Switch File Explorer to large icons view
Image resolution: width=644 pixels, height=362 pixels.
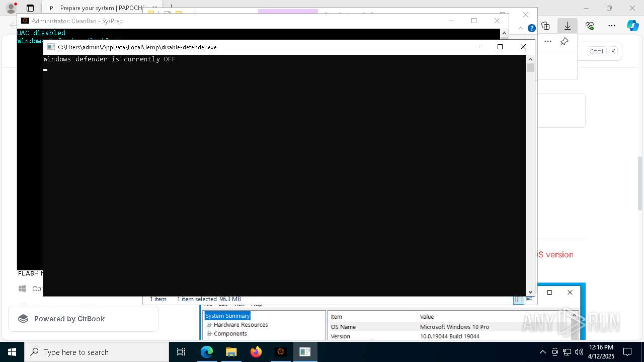[x=529, y=299]
